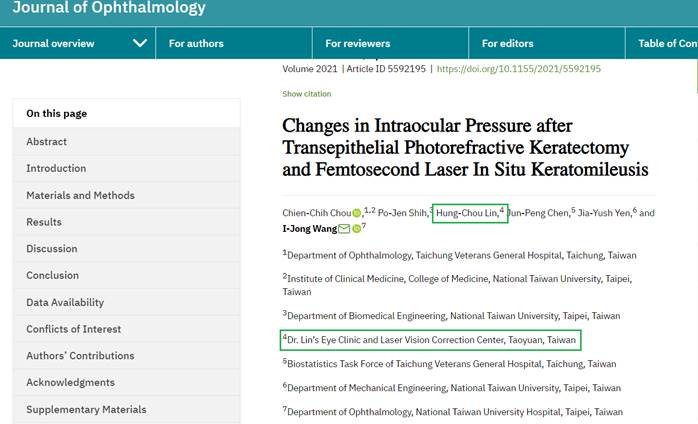Open ORCID icon next to I-Jong Wang
Viewport: 698px width, 424px height.
(x=357, y=229)
